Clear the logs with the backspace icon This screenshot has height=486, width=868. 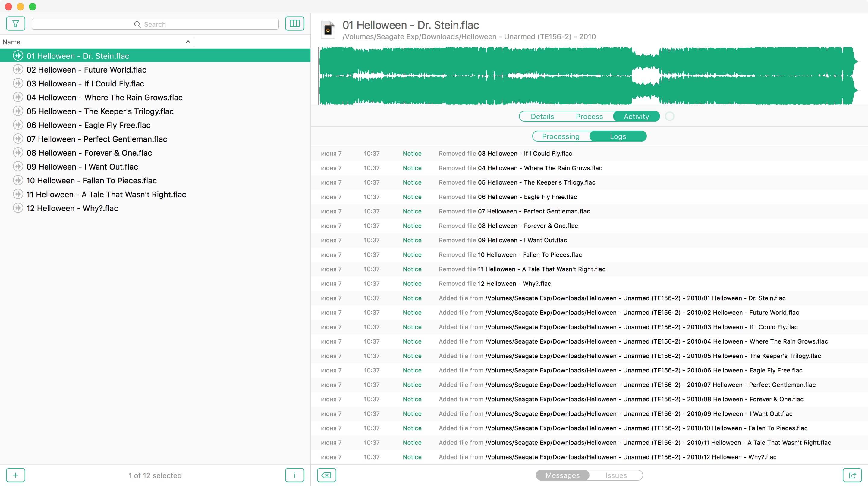326,475
